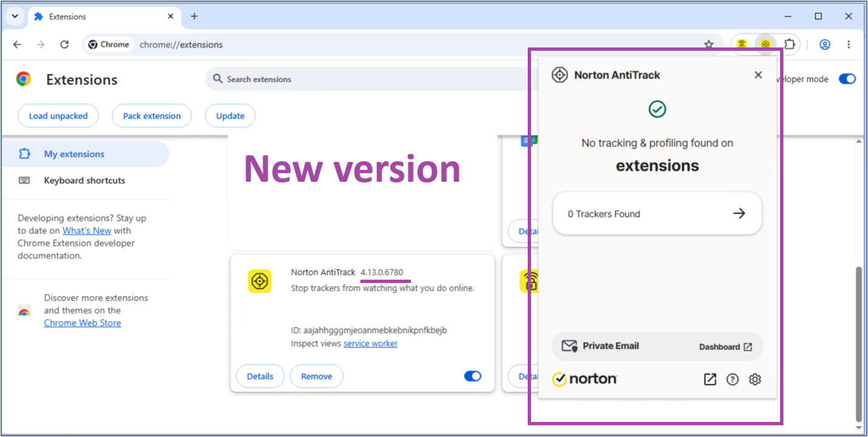Follow the What's New link
Image resolution: width=868 pixels, height=437 pixels.
coord(87,230)
